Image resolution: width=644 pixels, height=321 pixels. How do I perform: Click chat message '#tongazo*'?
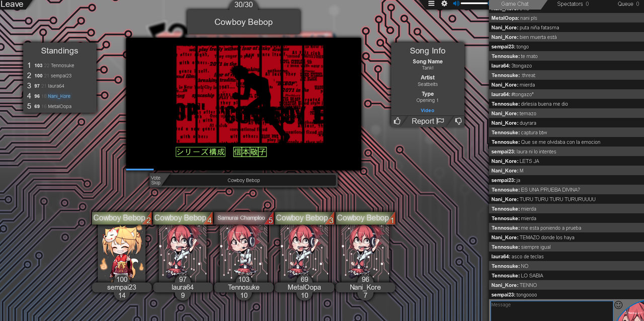coord(523,94)
